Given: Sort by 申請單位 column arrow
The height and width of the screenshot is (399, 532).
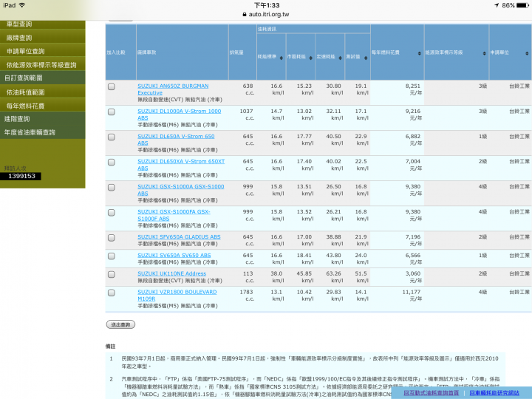Looking at the screenshot, I should tap(527, 53).
